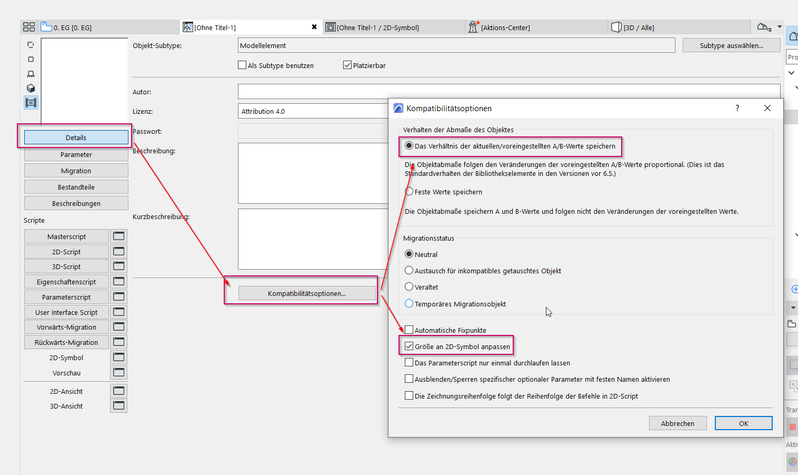
Task: Open User Interface Script window icon
Action: point(119,312)
